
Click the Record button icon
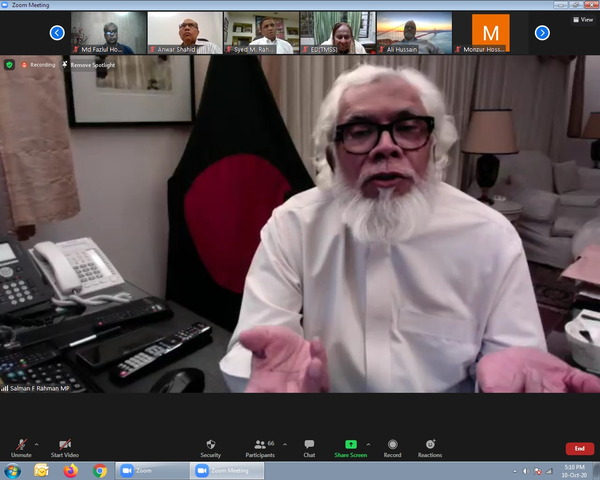pyautogui.click(x=393, y=444)
